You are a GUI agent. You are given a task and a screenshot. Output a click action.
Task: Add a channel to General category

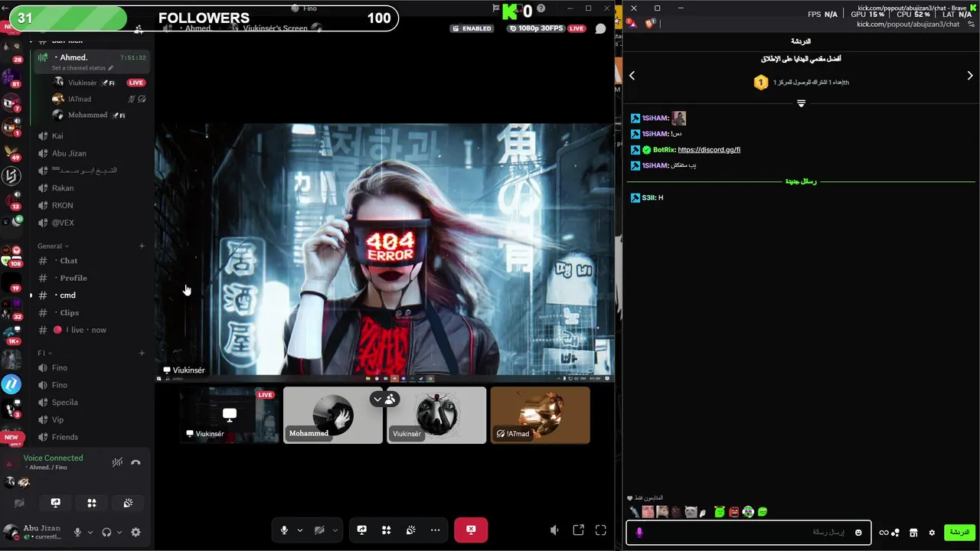(142, 246)
